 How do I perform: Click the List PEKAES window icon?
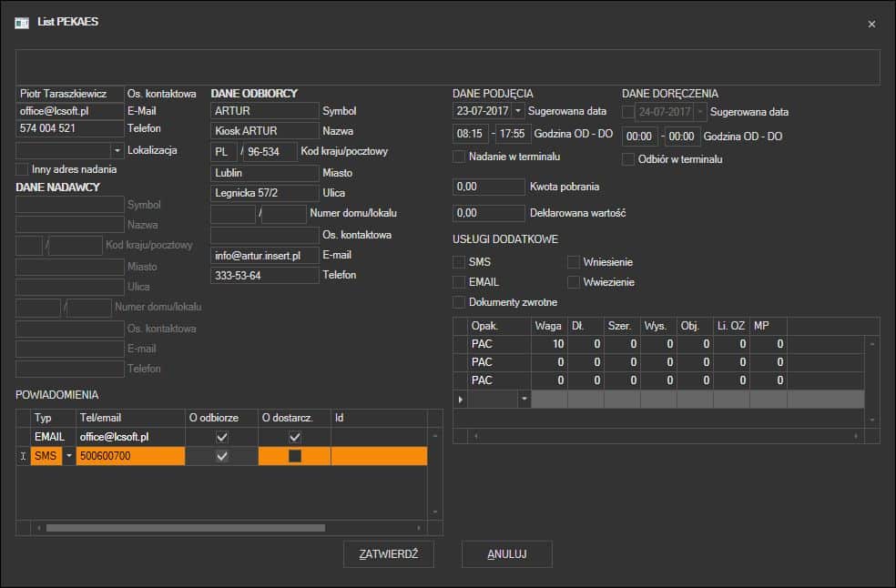[x=22, y=22]
